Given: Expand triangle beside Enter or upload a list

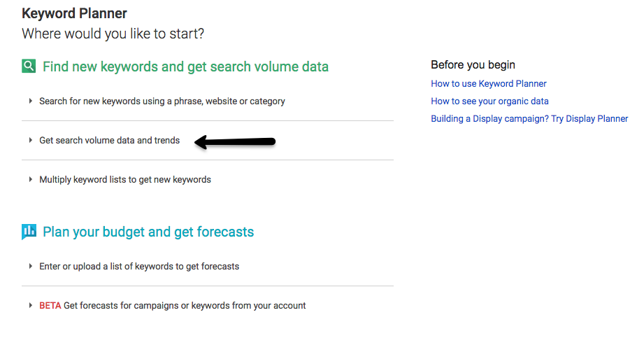Looking at the screenshot, I should point(30,266).
